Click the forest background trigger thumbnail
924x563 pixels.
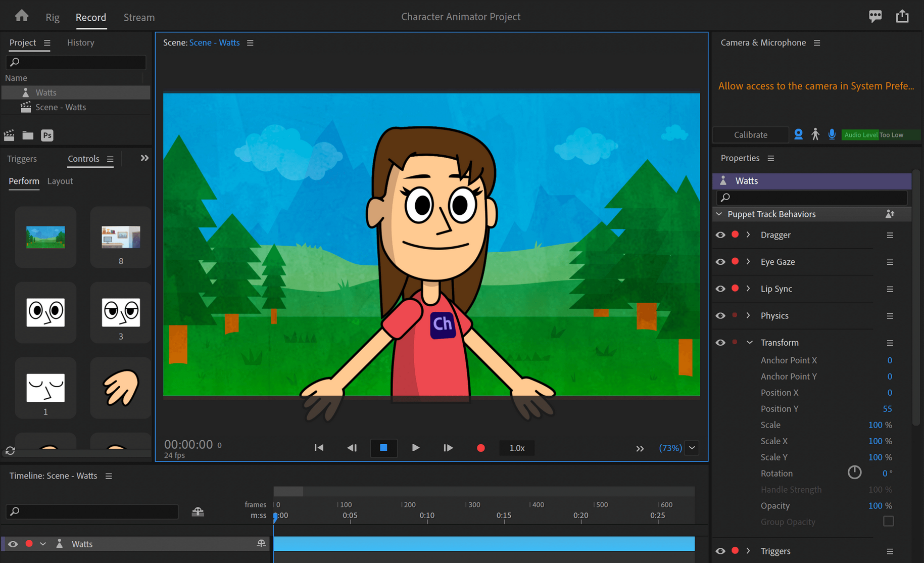[x=45, y=237]
